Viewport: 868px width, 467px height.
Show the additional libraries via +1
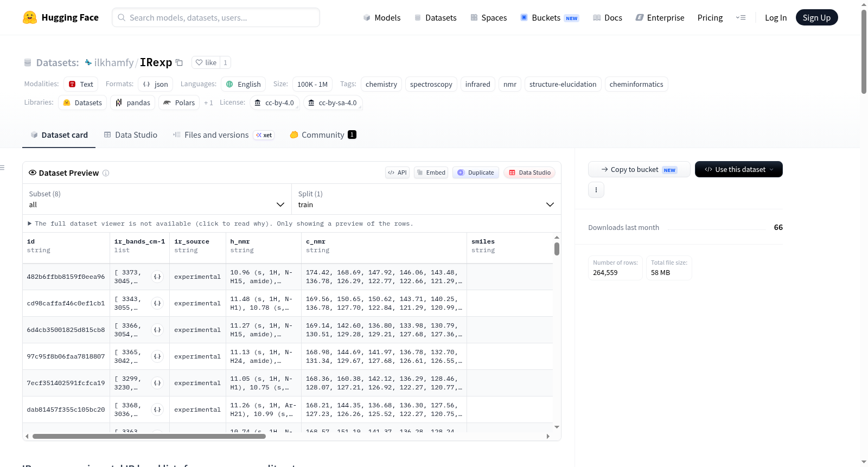pos(208,103)
